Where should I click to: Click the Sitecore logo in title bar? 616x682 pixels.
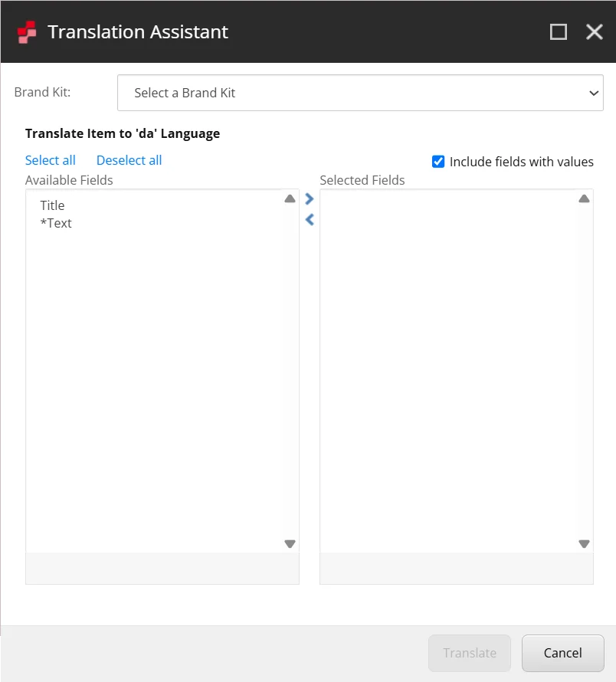point(27,32)
